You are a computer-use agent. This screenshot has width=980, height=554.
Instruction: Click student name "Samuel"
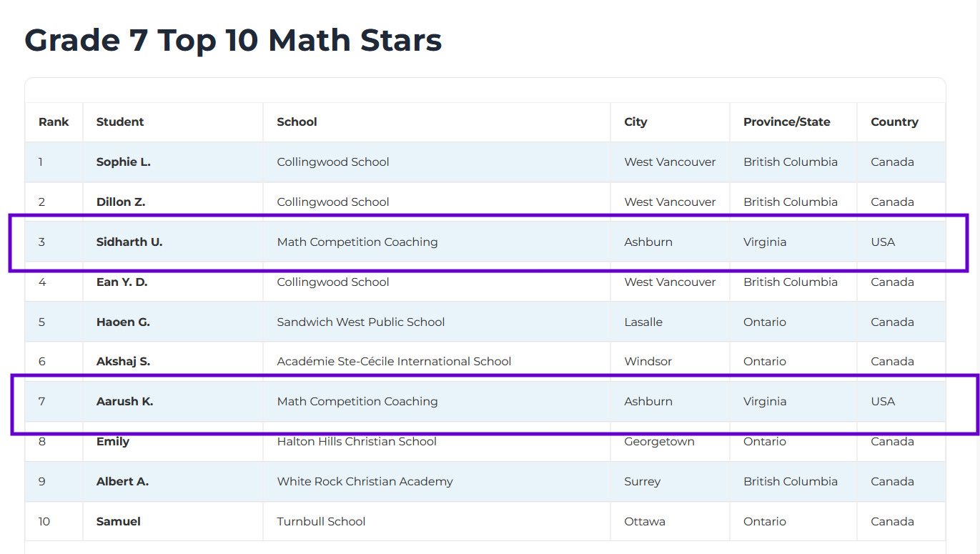tap(119, 521)
